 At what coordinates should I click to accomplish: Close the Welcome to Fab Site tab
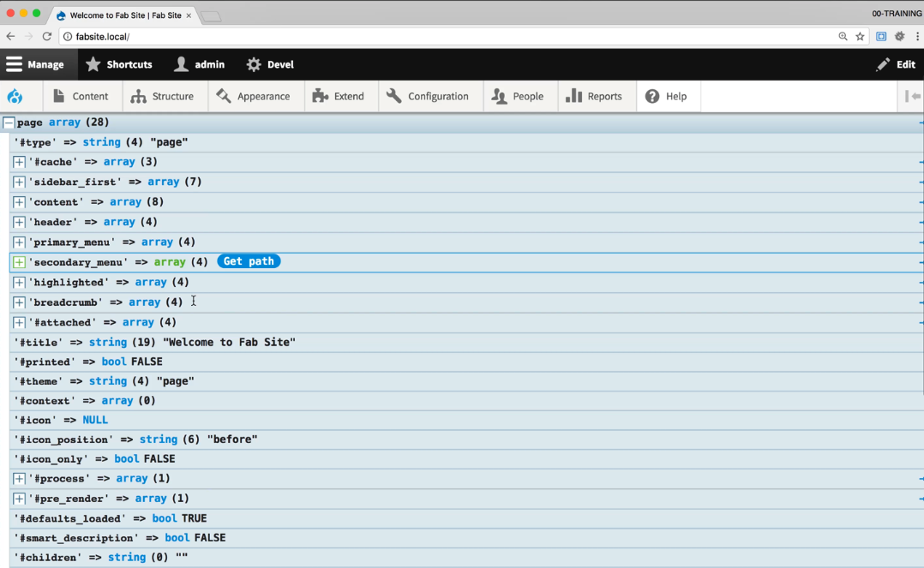coord(189,15)
